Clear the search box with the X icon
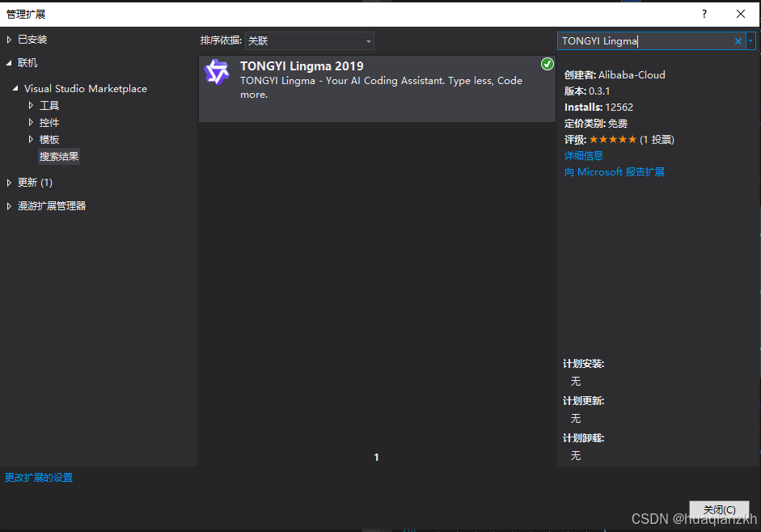This screenshot has width=761, height=532. [738, 41]
